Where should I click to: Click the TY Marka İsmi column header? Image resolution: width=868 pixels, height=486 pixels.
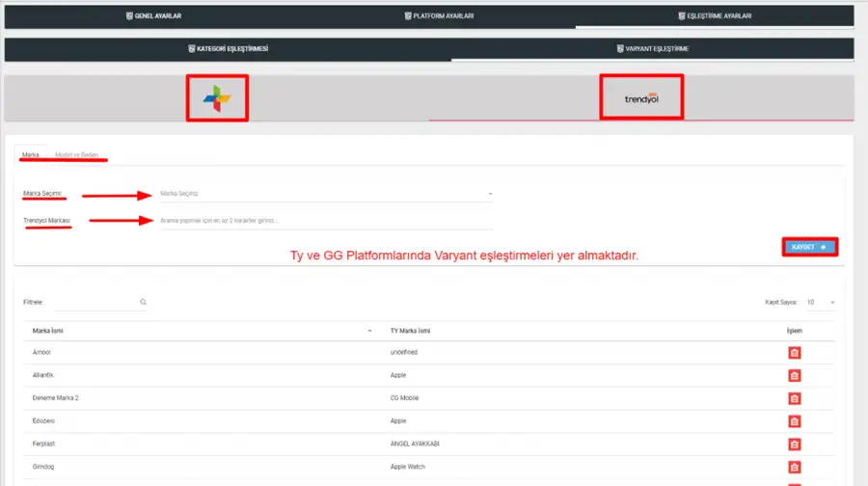[x=410, y=331]
